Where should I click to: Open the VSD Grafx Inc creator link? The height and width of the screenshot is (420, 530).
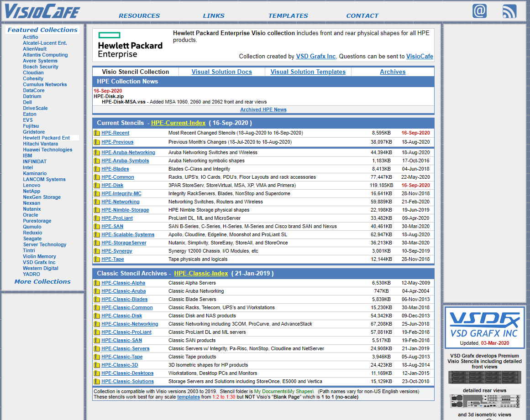316,57
